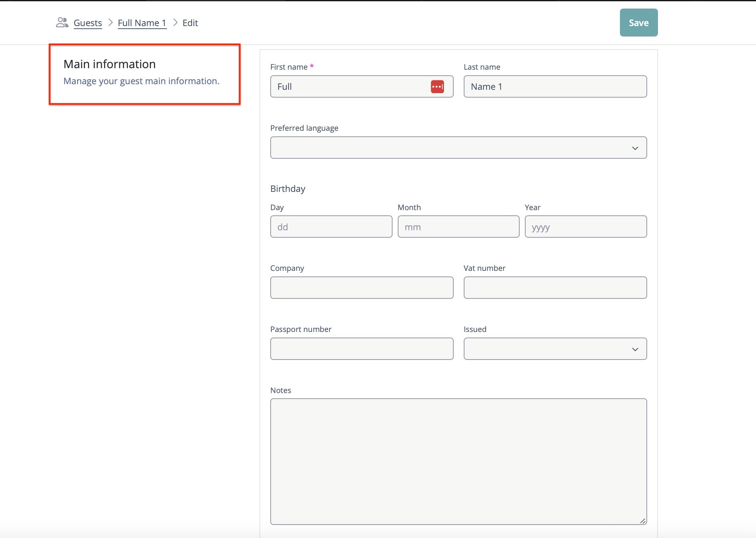Navigate to Full Name 1 via breadcrumb
Screen dimensions: 756x538
click(x=142, y=22)
